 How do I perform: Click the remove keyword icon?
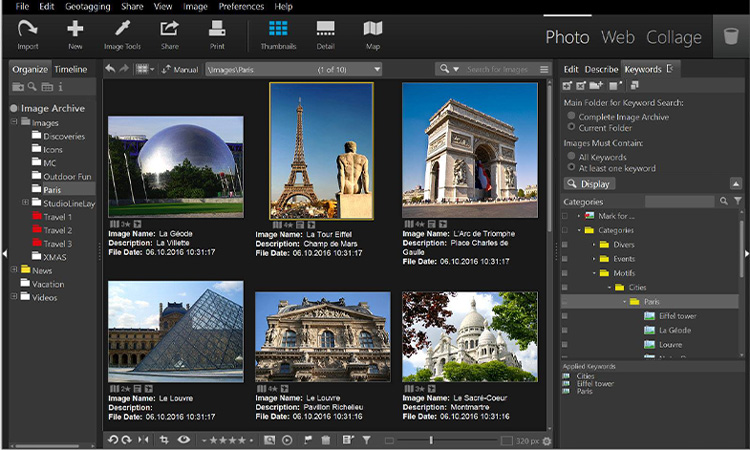click(x=581, y=86)
